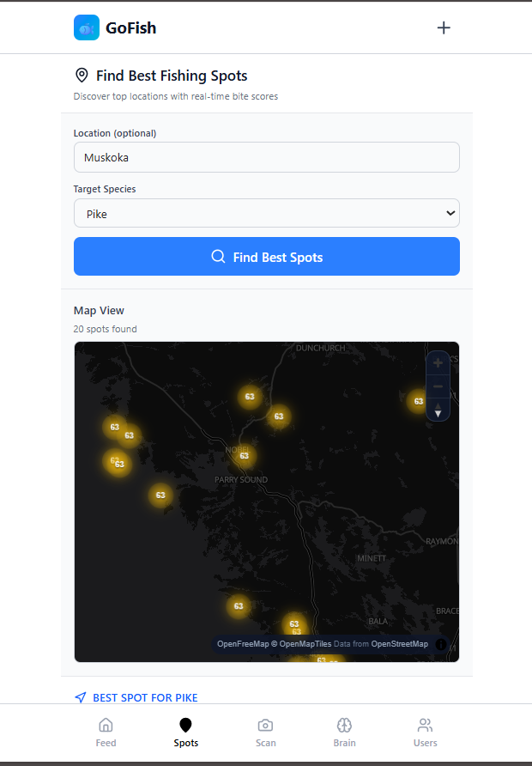The height and width of the screenshot is (766, 532).
Task: Select the Spots tab
Action: [x=186, y=733]
